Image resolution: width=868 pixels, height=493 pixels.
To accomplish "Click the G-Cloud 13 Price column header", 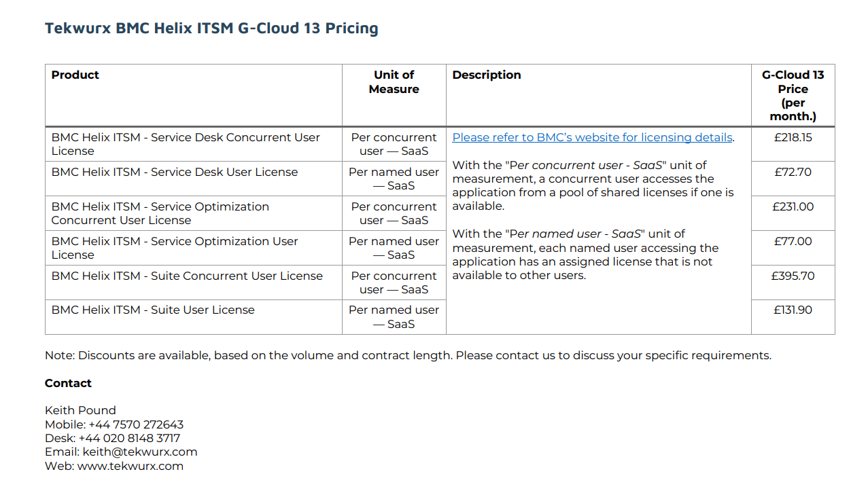I will click(x=793, y=95).
